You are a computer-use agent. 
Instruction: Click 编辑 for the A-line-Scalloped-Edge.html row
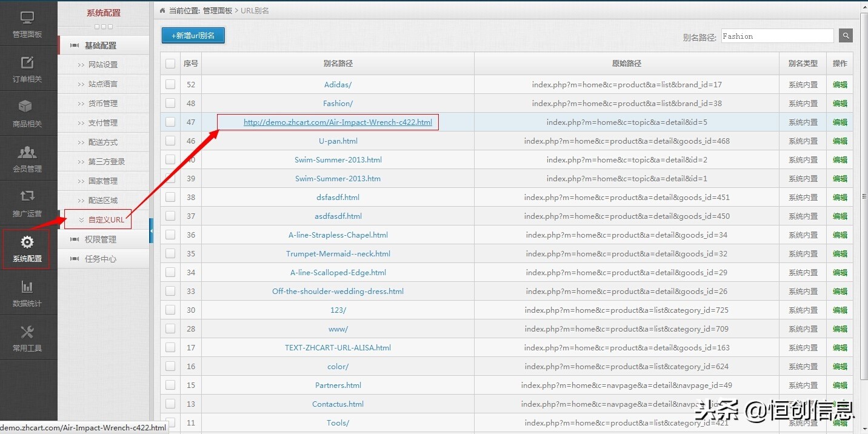coord(840,273)
